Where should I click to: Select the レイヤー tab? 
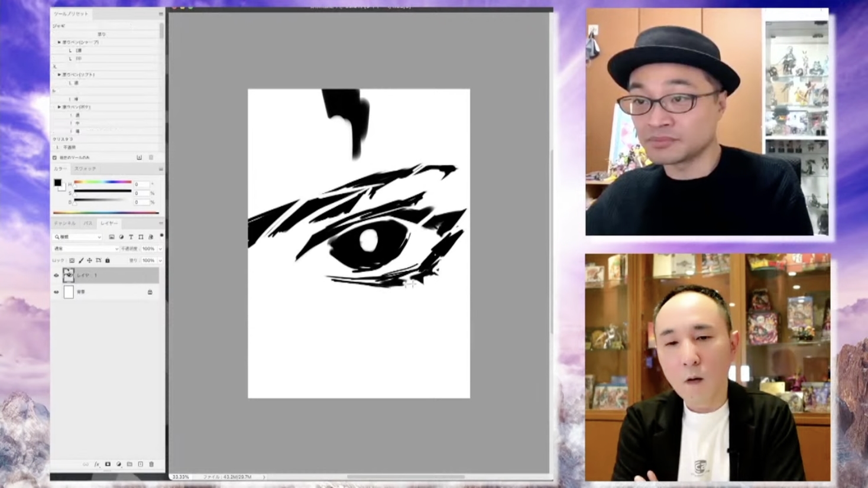point(109,223)
